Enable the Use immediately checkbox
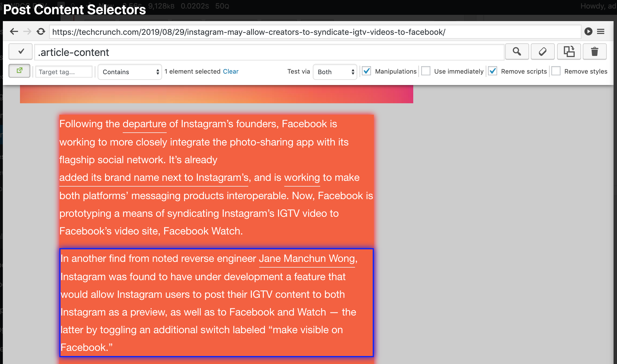Viewport: 617px width, 364px height. [426, 72]
